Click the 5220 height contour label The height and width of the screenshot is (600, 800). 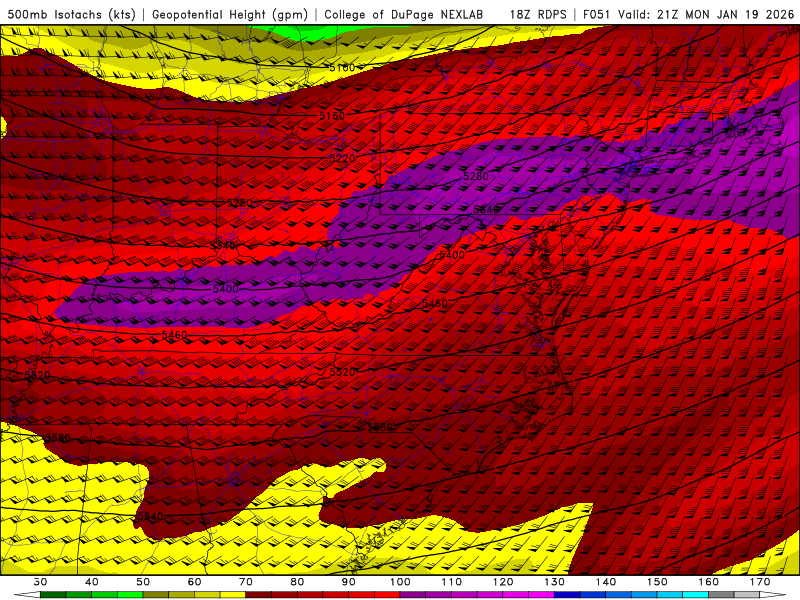[342, 159]
